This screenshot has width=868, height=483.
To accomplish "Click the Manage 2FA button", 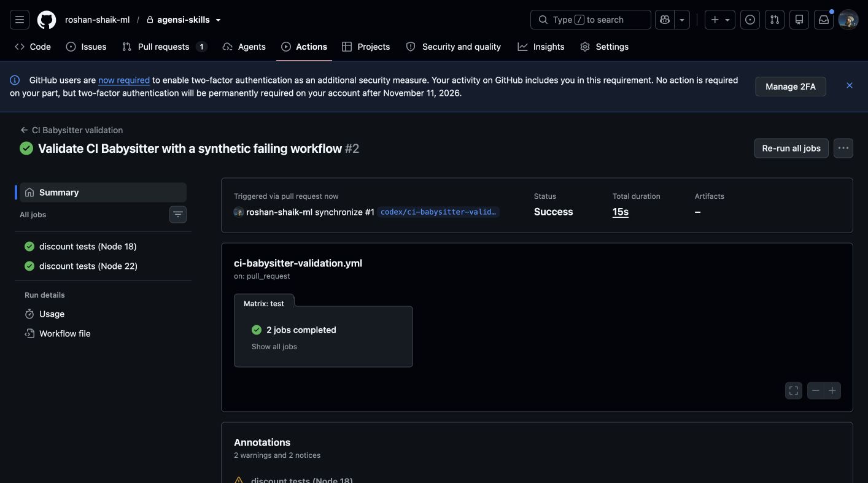I will click(x=791, y=87).
